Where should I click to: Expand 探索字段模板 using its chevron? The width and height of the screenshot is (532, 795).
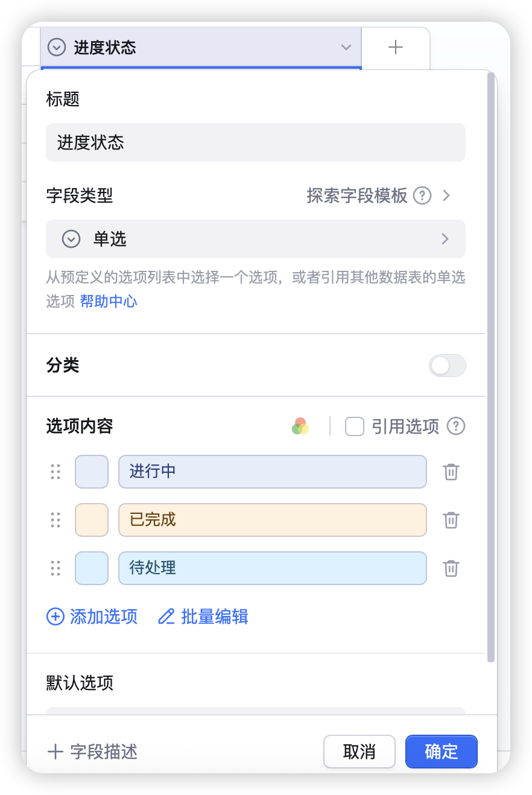click(x=446, y=195)
